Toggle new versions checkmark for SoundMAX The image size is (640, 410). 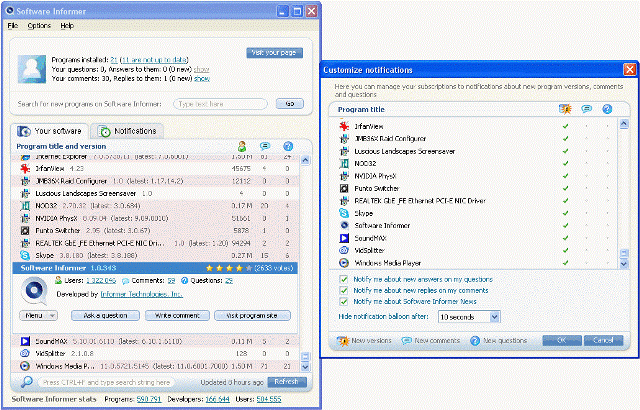(565, 238)
